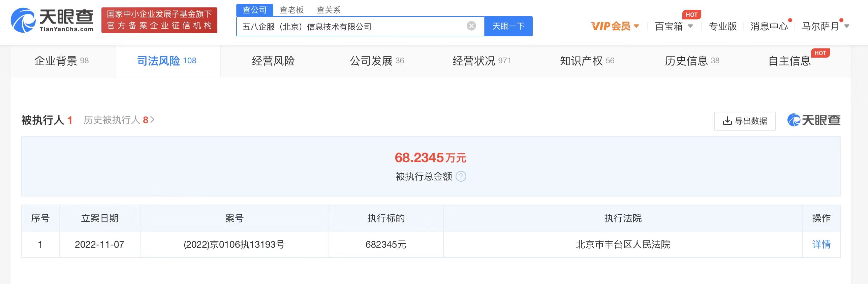Click into the company name search field
Image resolution: width=868 pixels, height=284 pixels.
(350, 26)
